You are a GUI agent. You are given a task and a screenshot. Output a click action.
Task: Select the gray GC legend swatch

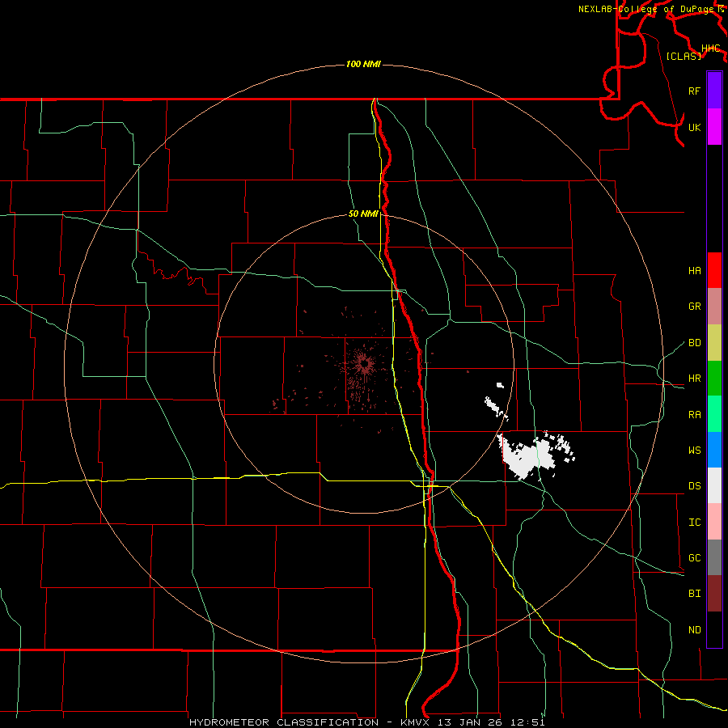coord(714,557)
